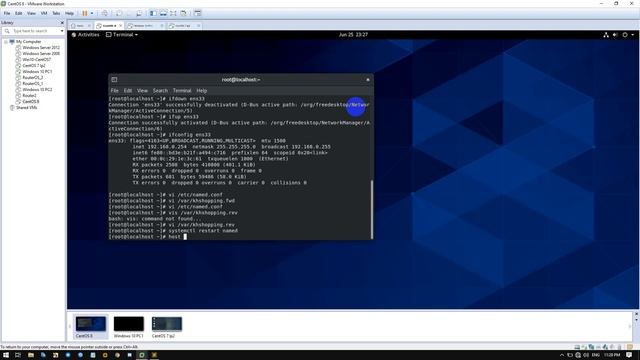The width and height of the screenshot is (640, 360).
Task: Click the library search field
Action: click(x=33, y=31)
